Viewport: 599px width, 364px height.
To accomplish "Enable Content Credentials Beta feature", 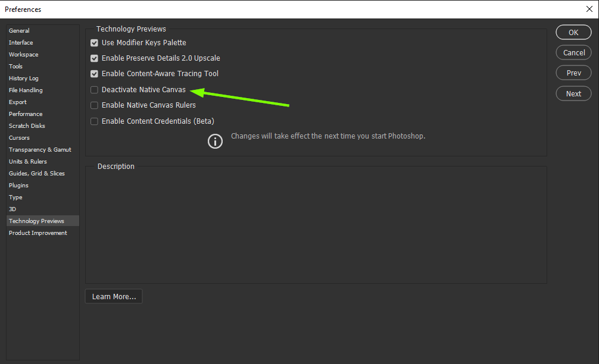I will pyautogui.click(x=94, y=121).
